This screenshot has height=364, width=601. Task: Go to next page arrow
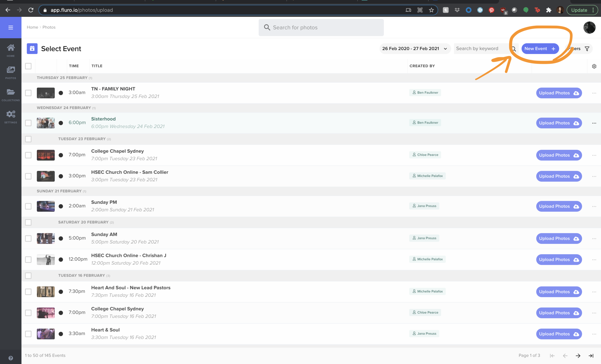tap(578, 356)
